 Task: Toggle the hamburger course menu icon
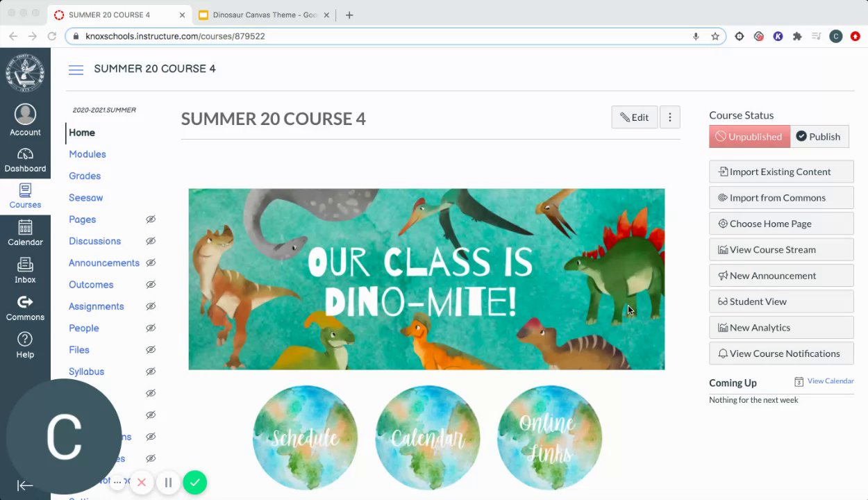click(x=76, y=69)
